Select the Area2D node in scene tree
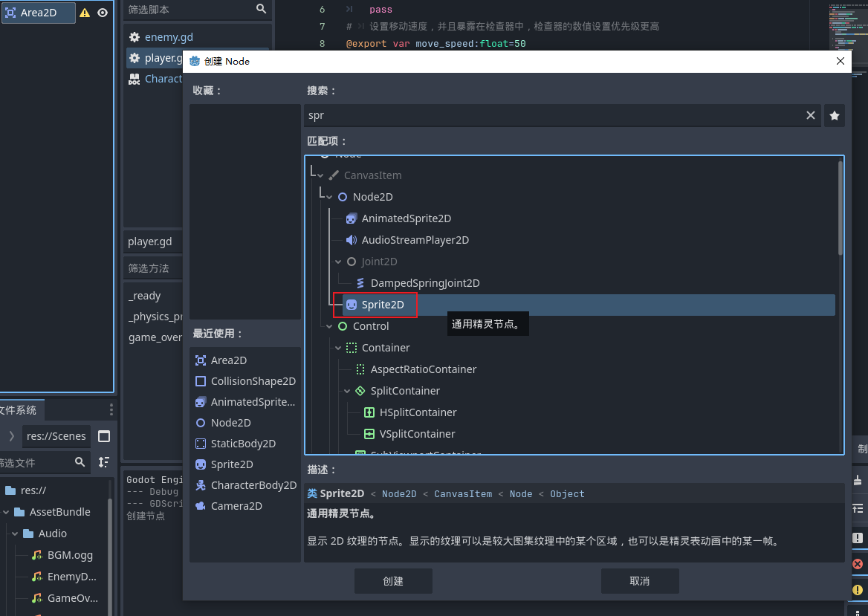This screenshot has width=868, height=616. 39,12
